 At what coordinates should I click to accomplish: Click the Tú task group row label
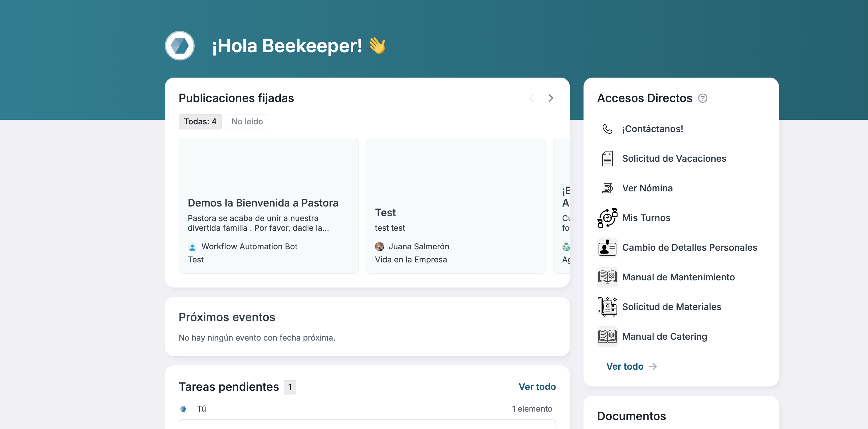coord(201,409)
